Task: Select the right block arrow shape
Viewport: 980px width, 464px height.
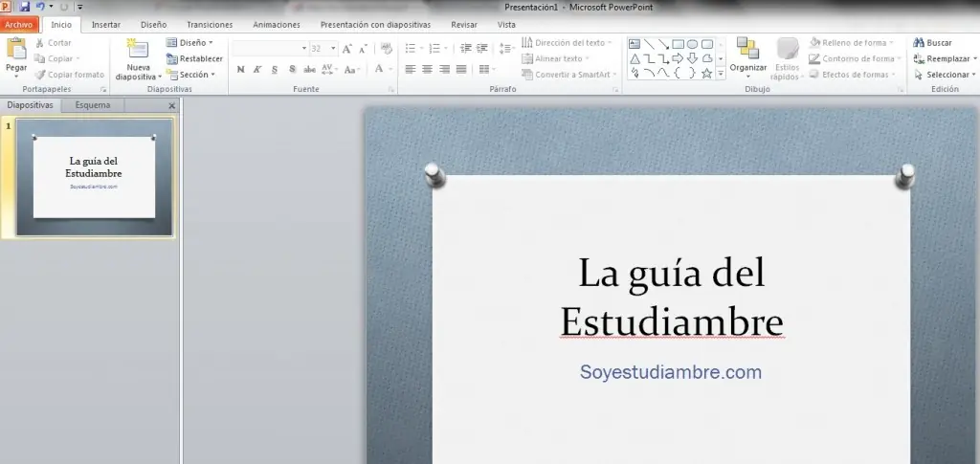Action: click(x=678, y=58)
